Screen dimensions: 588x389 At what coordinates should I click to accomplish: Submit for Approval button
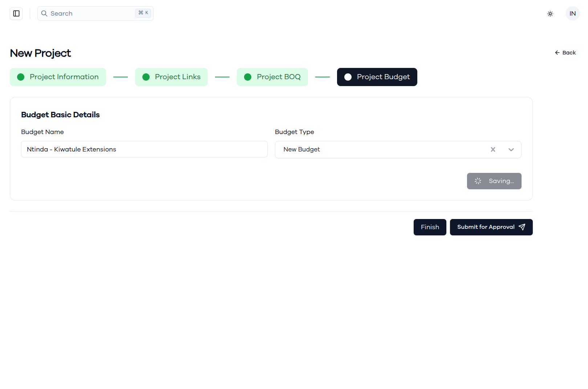tap(491, 227)
